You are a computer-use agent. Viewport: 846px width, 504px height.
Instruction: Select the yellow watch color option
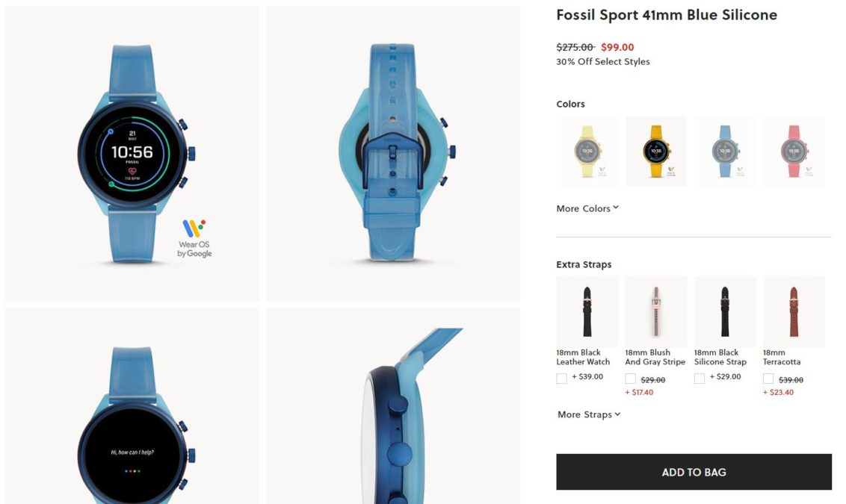[x=587, y=152]
